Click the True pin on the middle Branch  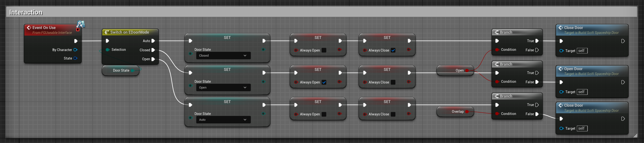[537, 73]
